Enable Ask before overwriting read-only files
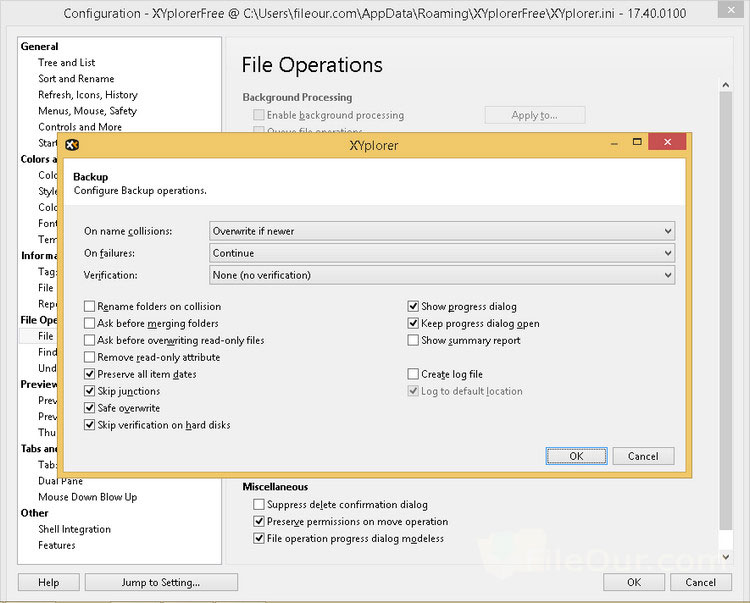This screenshot has width=750, height=603. [89, 340]
